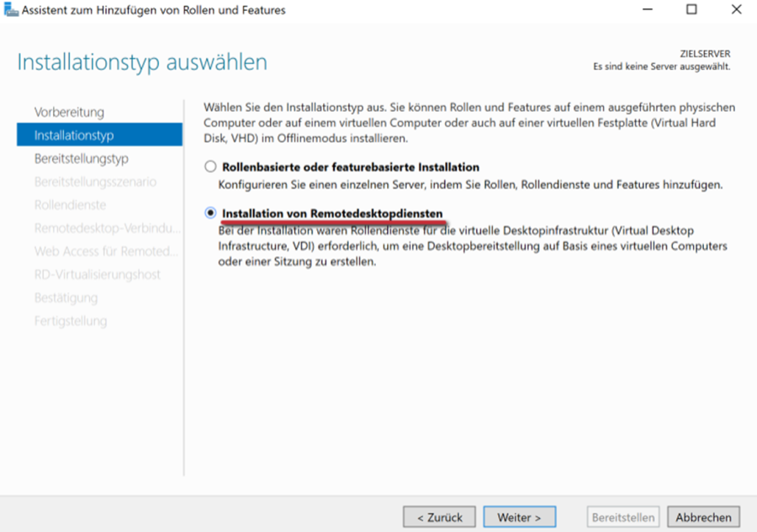Jump to the Fertigstellung step
The image size is (757, 532).
[71, 321]
